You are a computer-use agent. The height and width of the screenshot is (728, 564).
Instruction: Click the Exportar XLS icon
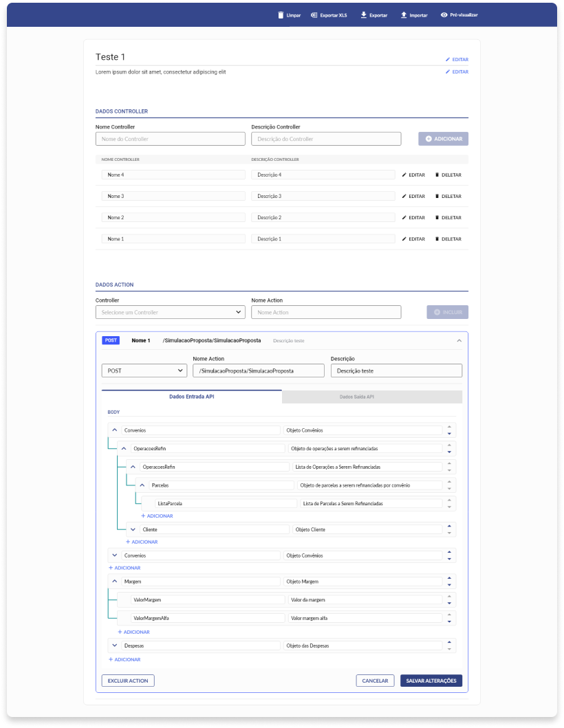[314, 14]
